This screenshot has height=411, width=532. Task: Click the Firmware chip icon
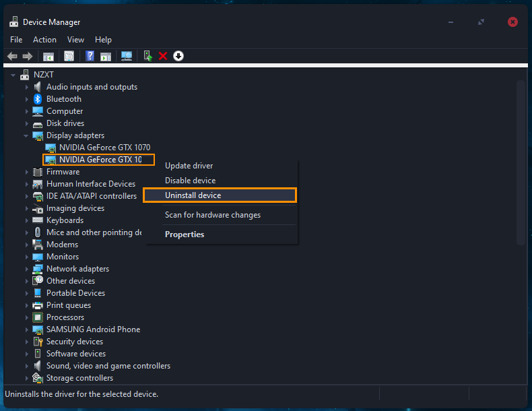(38, 172)
